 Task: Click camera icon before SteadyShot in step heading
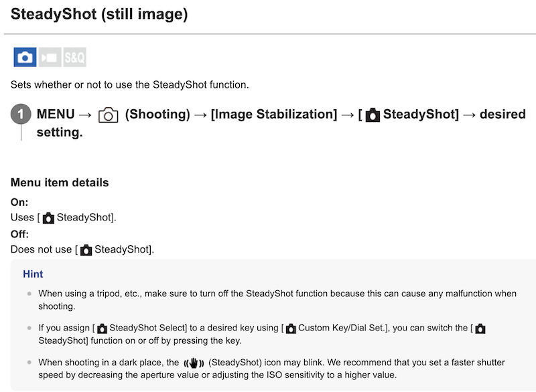click(x=373, y=115)
